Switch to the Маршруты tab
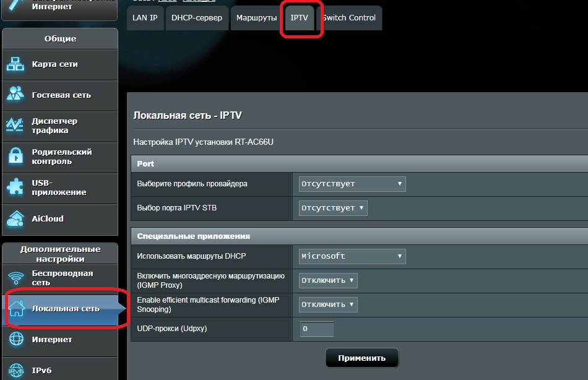 [x=256, y=17]
